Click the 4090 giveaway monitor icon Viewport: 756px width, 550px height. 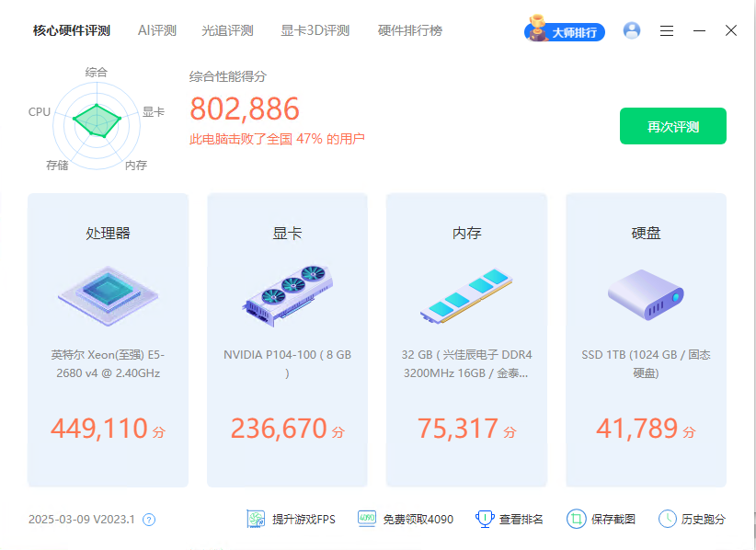tap(367, 519)
